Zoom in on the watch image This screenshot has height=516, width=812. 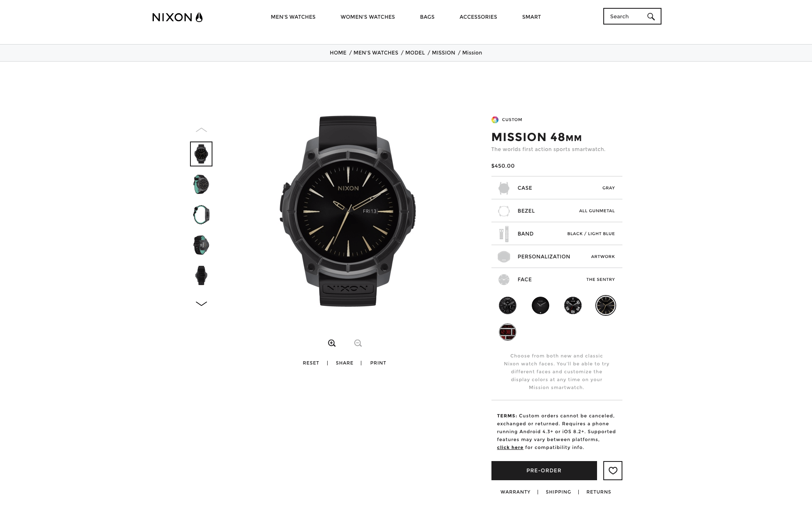point(332,343)
